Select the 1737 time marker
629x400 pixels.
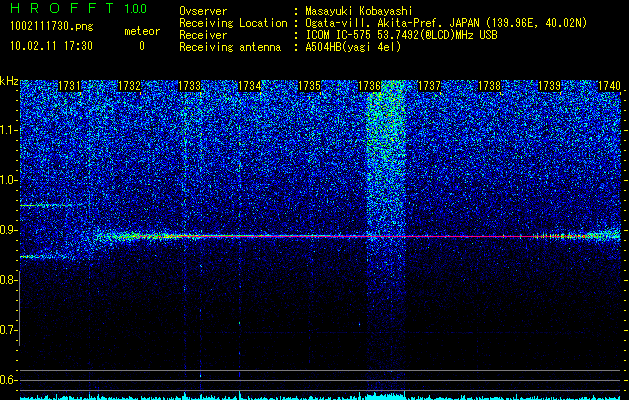point(430,86)
